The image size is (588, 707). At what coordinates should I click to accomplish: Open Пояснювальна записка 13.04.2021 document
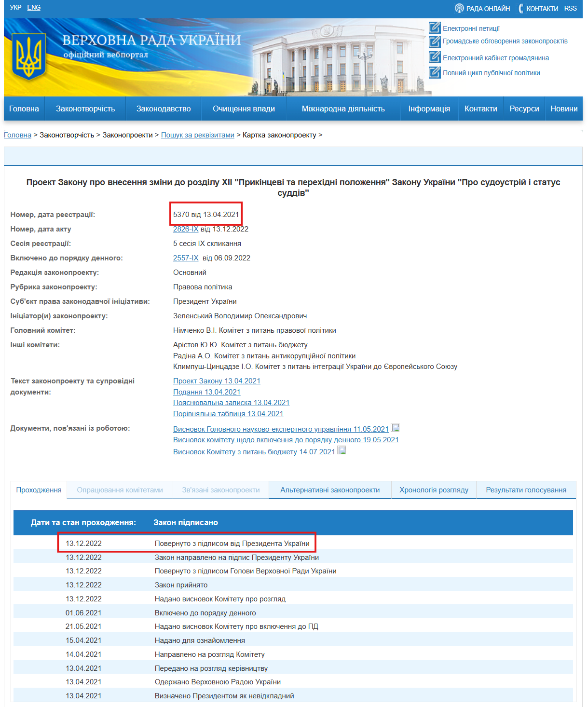tap(231, 403)
